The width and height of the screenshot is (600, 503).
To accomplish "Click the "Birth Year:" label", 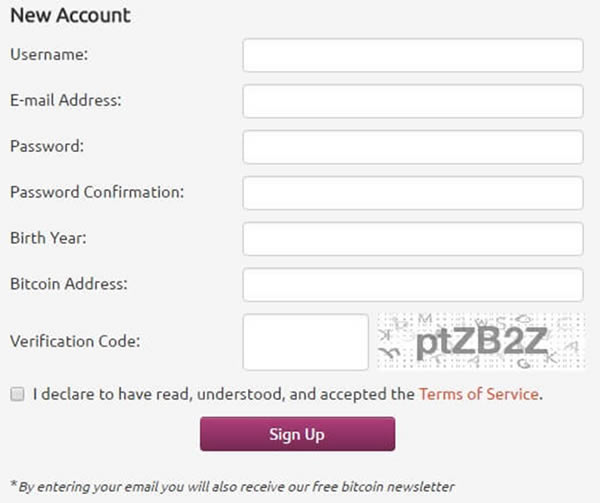I will pyautogui.click(x=49, y=238).
